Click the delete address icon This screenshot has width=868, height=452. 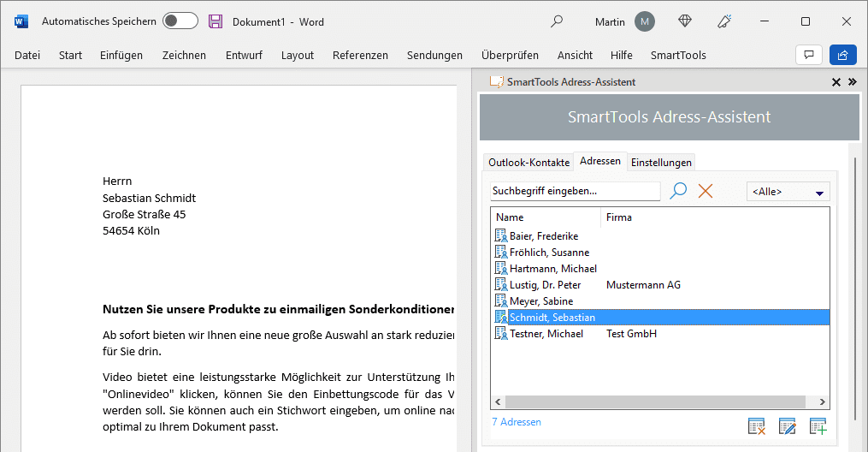(x=756, y=426)
